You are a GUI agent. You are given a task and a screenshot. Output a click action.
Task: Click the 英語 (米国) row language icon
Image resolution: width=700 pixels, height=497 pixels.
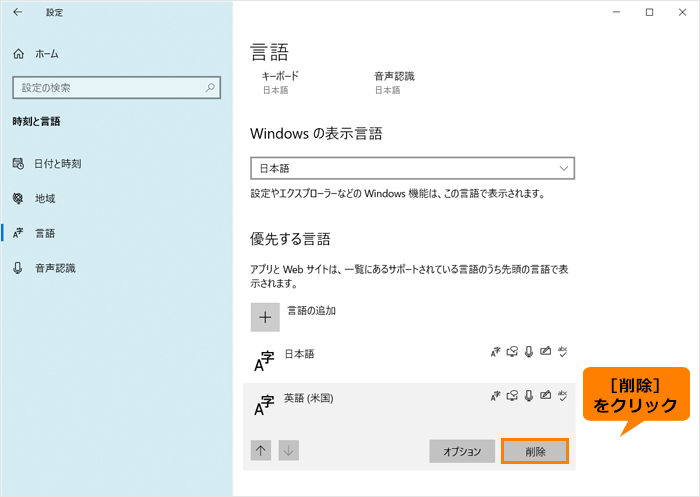pos(264,405)
